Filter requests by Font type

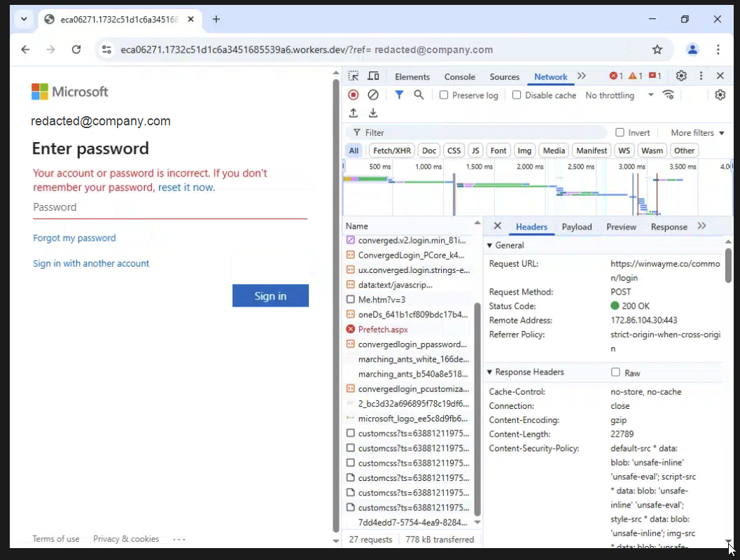click(x=498, y=150)
